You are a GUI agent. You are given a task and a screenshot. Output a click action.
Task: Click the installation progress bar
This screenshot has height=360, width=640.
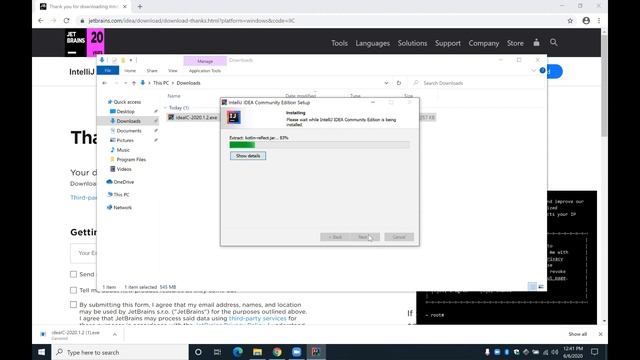pos(319,145)
